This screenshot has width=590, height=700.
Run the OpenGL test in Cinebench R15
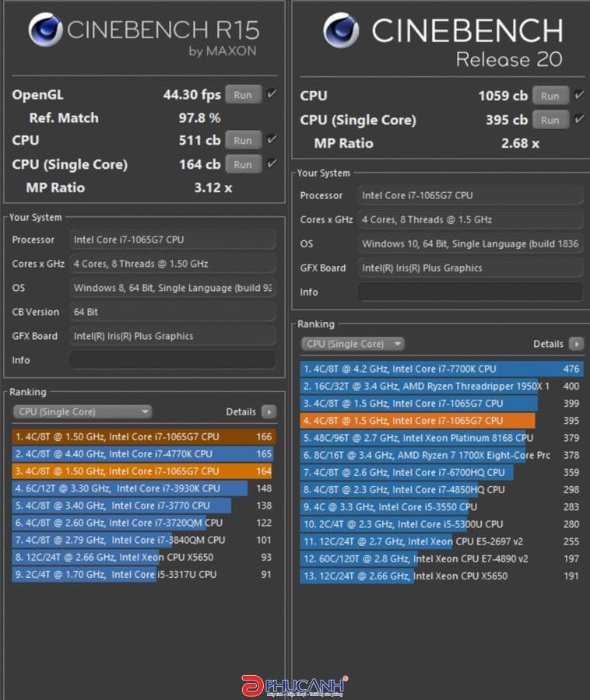click(243, 95)
